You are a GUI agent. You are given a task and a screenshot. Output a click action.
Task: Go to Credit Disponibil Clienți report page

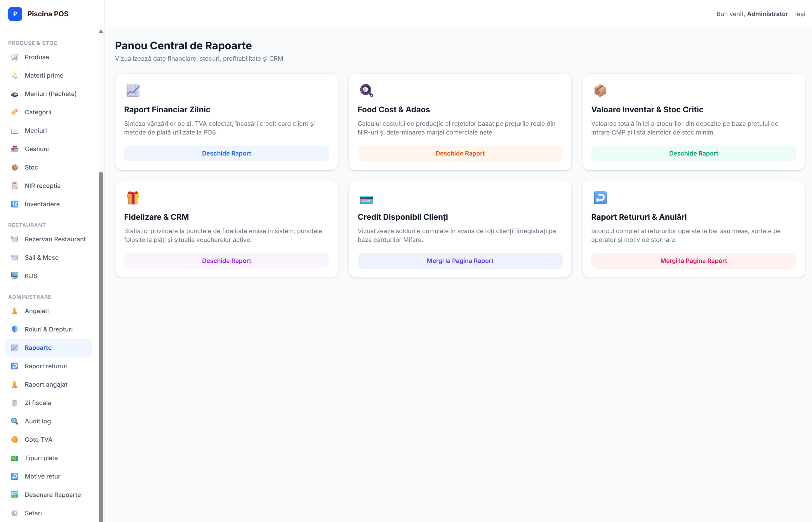[x=460, y=261]
